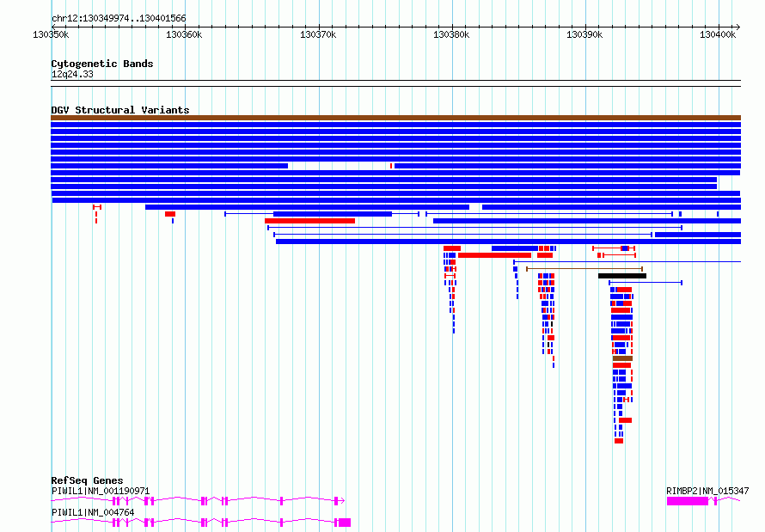The width and height of the screenshot is (765, 532).
Task: Select the DGV Structural Variants track title
Action: 120,110
